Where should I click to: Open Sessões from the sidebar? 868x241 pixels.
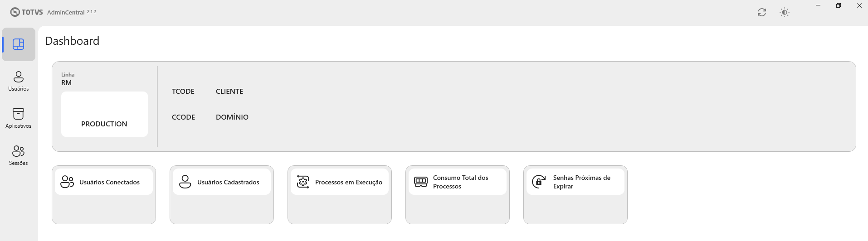click(19, 156)
